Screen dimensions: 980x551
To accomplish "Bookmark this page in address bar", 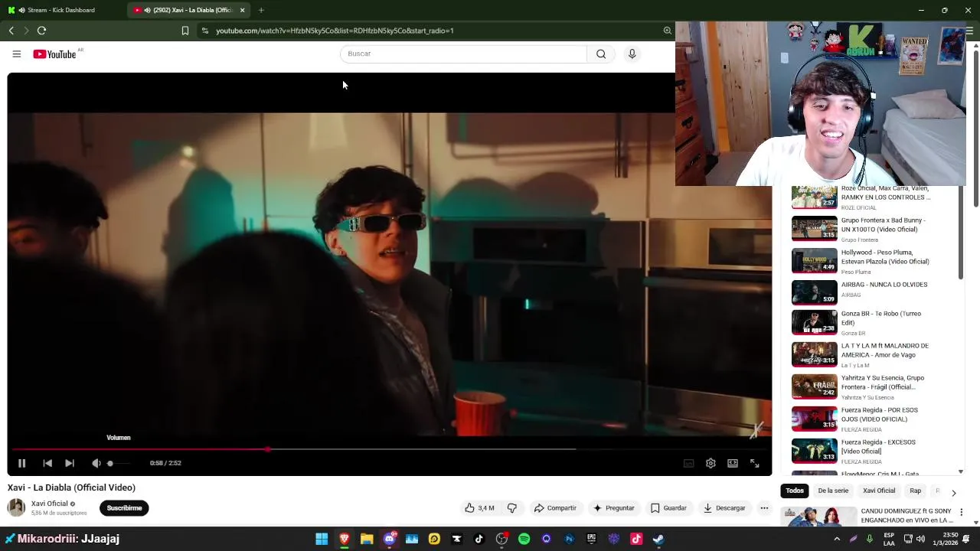I will [x=185, y=31].
